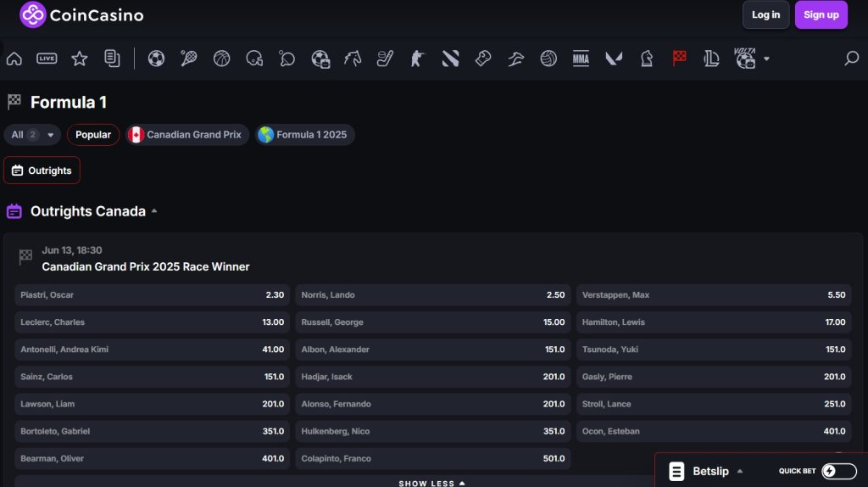Add Bearman, Oliver at 401.0
This screenshot has height=487, width=868.
point(153,458)
